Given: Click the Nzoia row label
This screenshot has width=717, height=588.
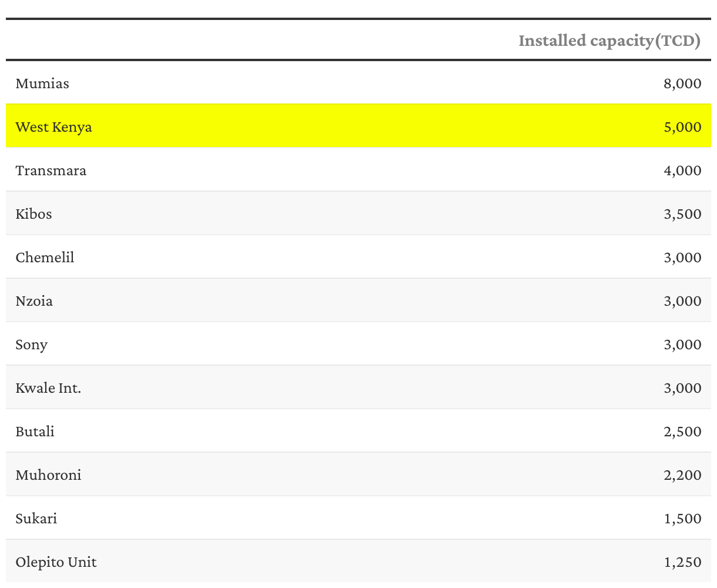Looking at the screenshot, I should [x=34, y=301].
